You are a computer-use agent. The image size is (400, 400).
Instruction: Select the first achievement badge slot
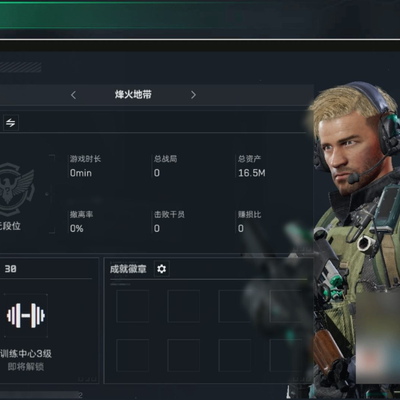(133, 306)
